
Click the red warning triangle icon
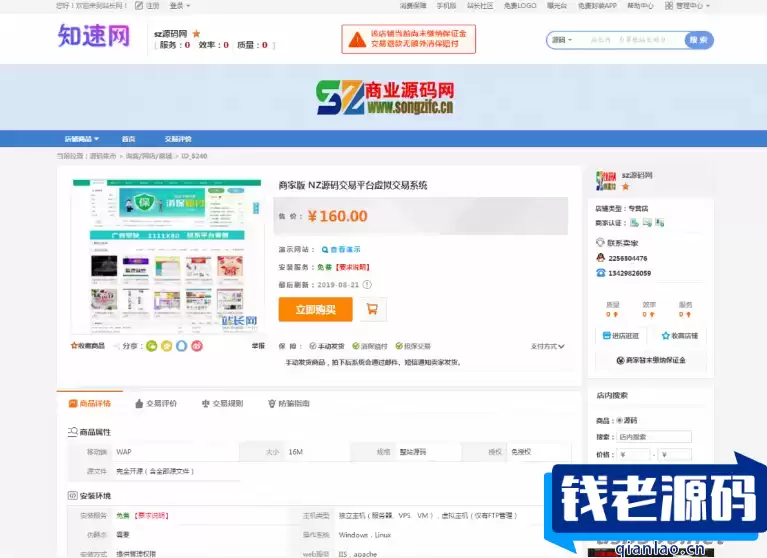tap(357, 40)
